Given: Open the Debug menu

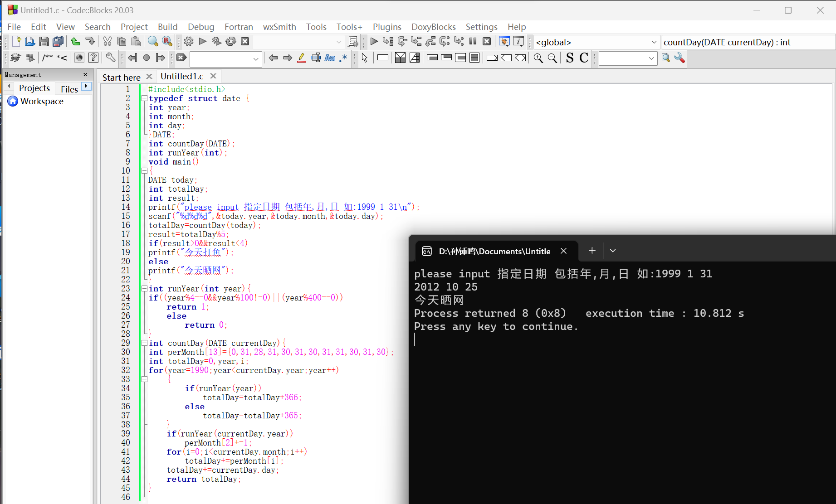Looking at the screenshot, I should (201, 27).
